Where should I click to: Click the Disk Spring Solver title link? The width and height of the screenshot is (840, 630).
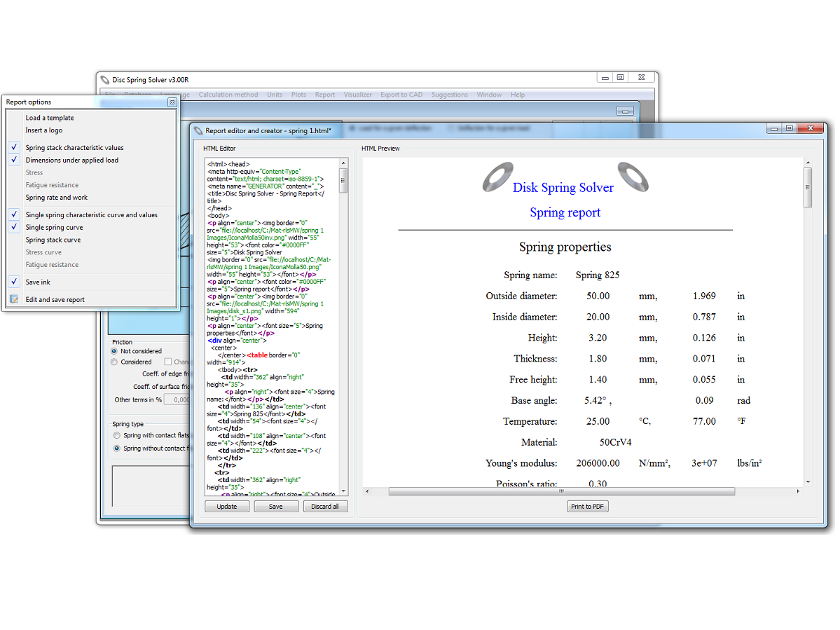click(x=563, y=188)
